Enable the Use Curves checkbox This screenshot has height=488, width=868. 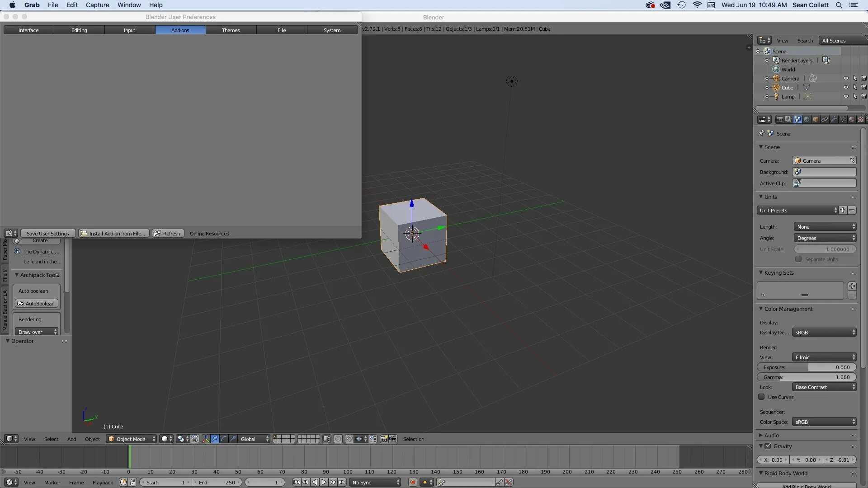(x=762, y=397)
